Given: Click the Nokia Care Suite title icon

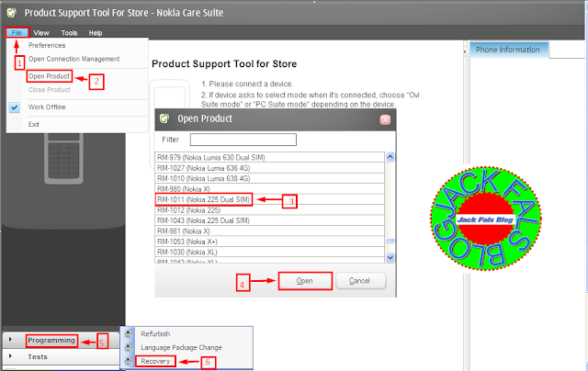Looking at the screenshot, I should (12, 13).
